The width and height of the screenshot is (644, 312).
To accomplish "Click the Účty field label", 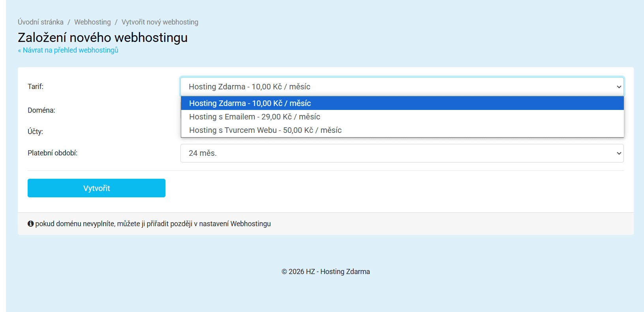I will point(35,132).
